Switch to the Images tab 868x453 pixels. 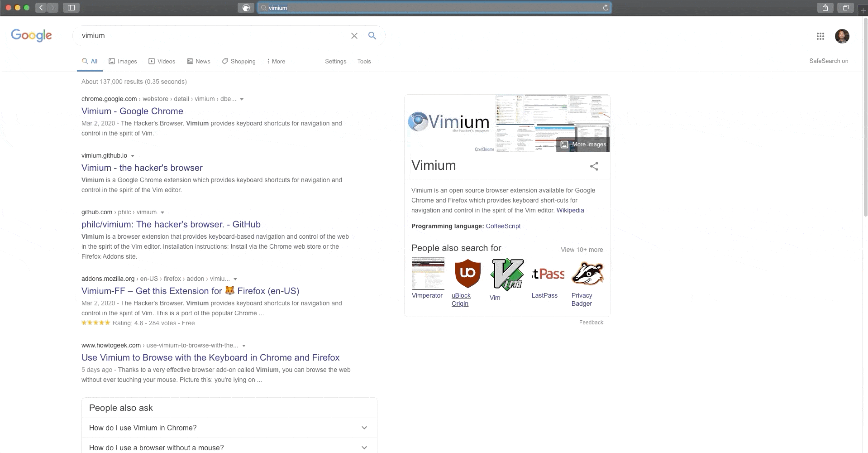point(123,61)
